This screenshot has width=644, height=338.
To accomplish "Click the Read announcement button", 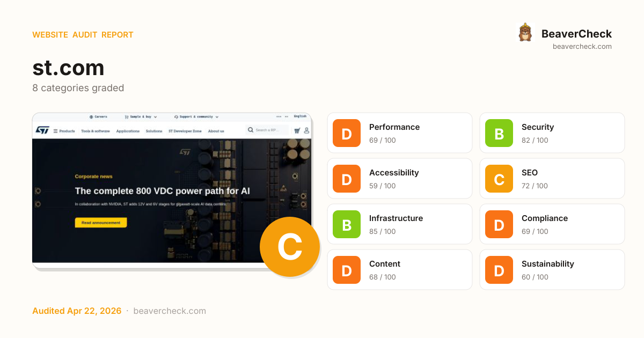I will pyautogui.click(x=101, y=223).
